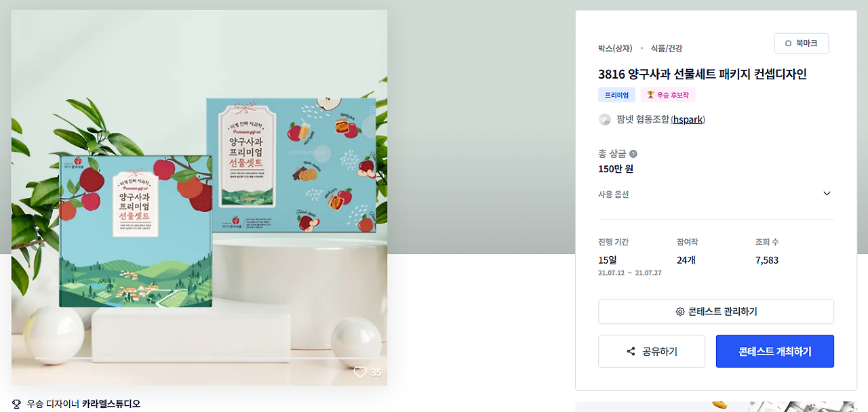Click the 공유하기 share button
The height and width of the screenshot is (412, 868).
(x=652, y=352)
